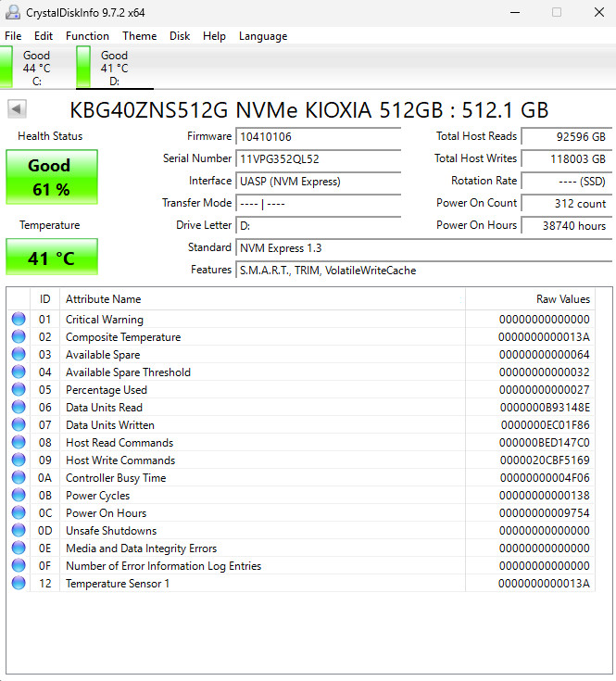
Task: Click status circle for Data Units Read
Action: 19,407
